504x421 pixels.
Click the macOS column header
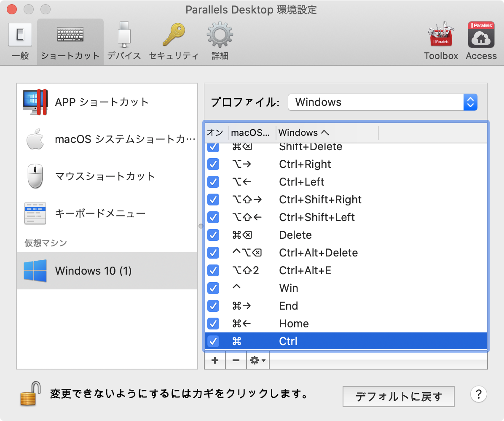(x=252, y=132)
